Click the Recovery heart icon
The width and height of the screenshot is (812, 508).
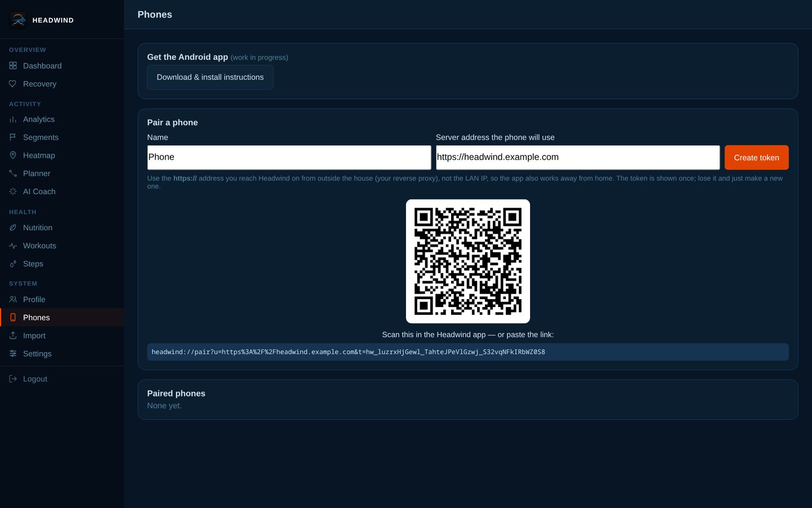click(x=13, y=84)
